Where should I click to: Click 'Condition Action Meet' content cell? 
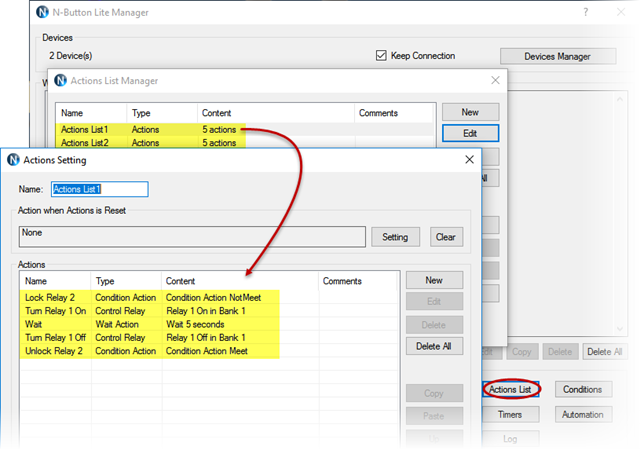click(207, 351)
